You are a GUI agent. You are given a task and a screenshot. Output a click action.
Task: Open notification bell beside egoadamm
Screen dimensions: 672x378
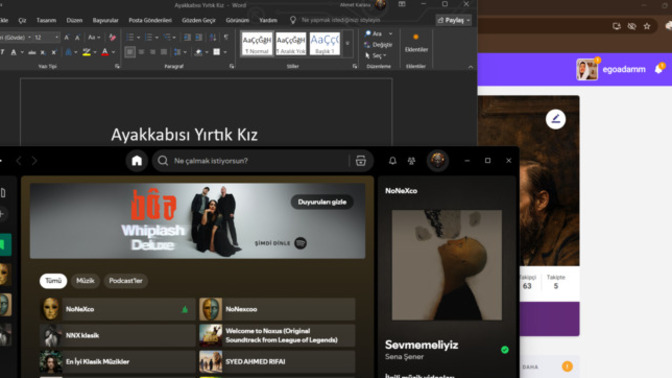[660, 69]
